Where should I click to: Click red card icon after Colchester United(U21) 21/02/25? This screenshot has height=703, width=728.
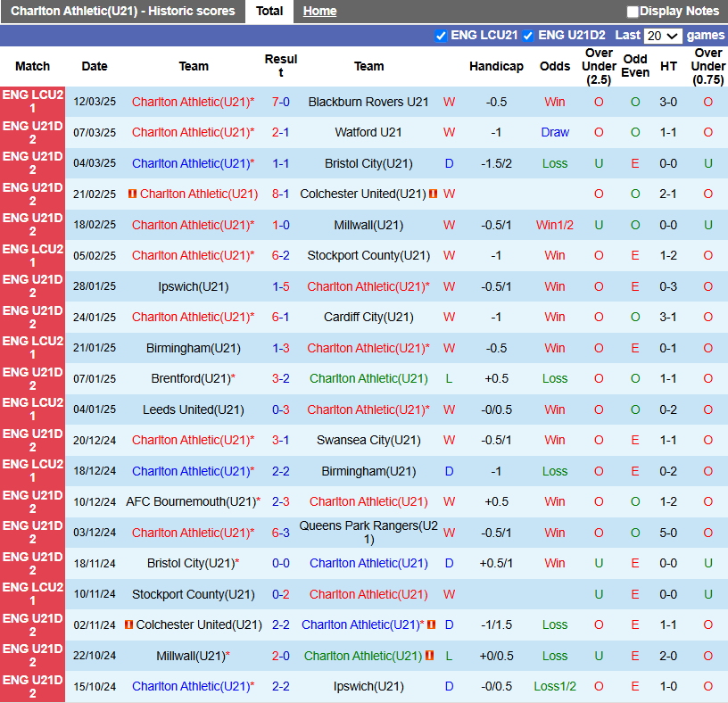pyautogui.click(x=433, y=194)
